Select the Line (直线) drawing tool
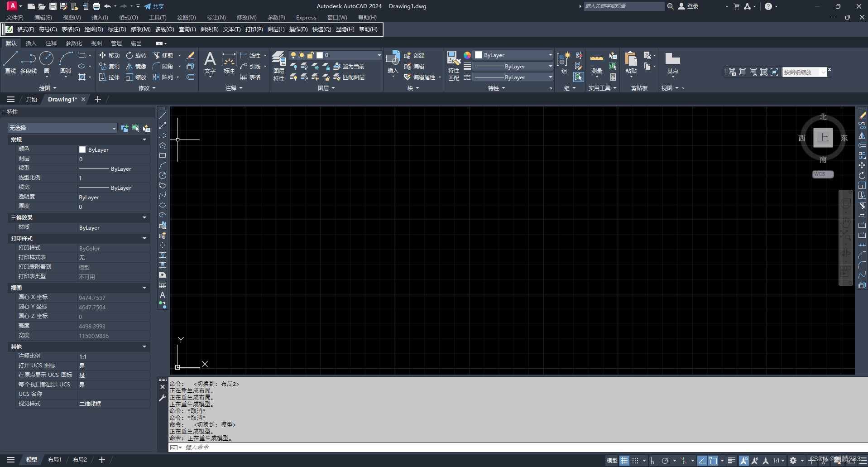This screenshot has width=868, height=467. 10,63
